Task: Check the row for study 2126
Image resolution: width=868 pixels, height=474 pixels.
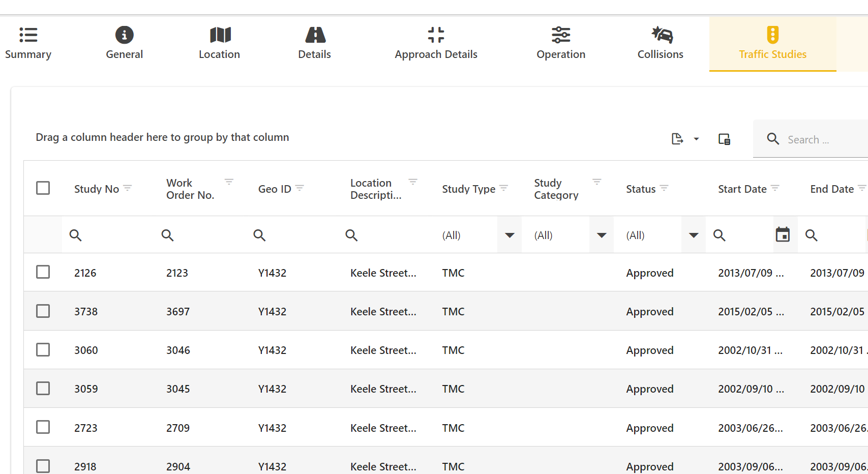Action: (x=43, y=272)
